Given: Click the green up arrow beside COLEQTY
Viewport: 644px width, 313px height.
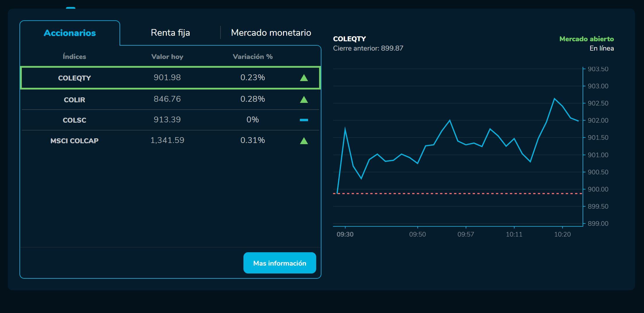Looking at the screenshot, I should (304, 78).
